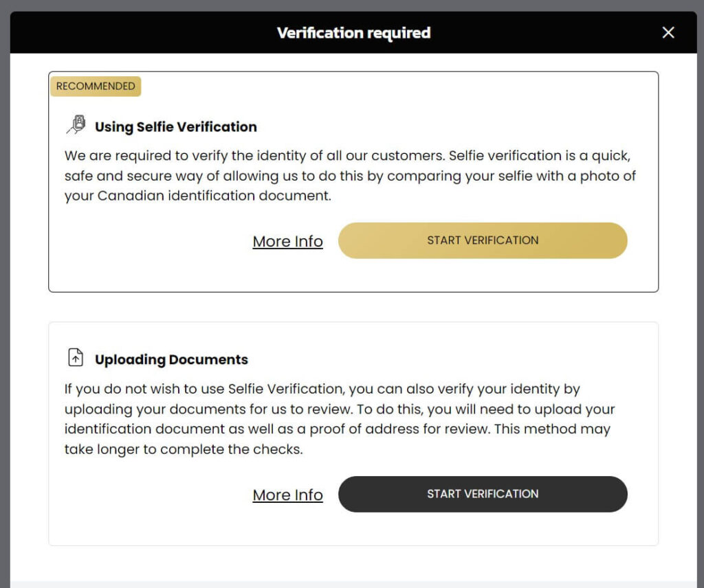704x588 pixels.
Task: Start verification by uploading documents
Action: tap(483, 494)
